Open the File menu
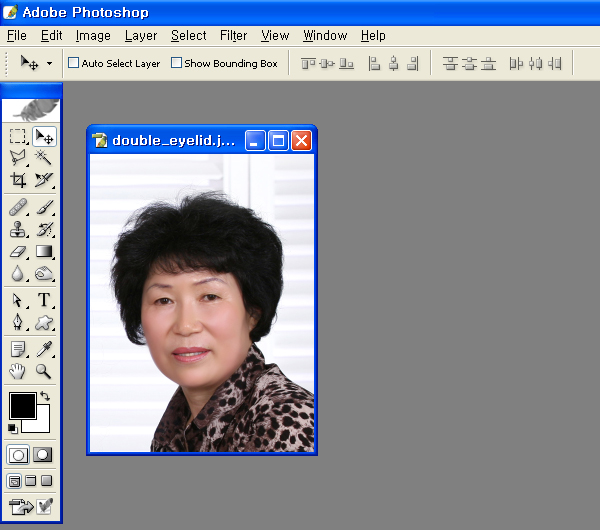 [17, 36]
